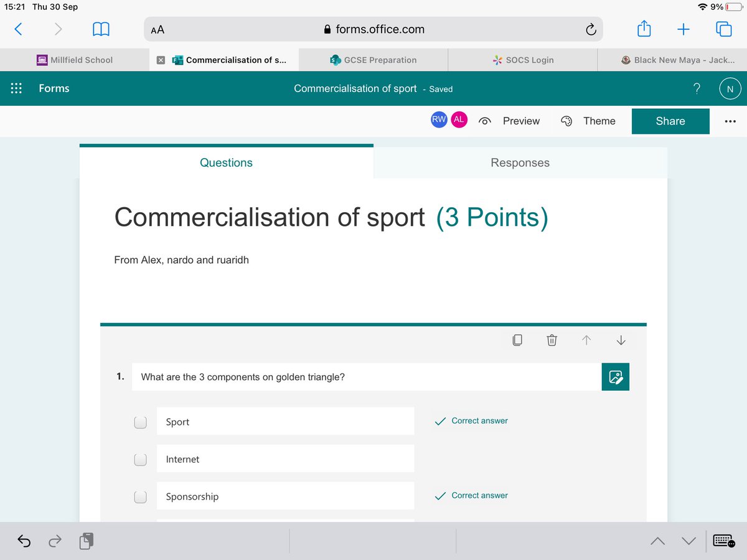Toggle Correct answer for Sport
Image resolution: width=747 pixels, height=560 pixels.
click(471, 421)
